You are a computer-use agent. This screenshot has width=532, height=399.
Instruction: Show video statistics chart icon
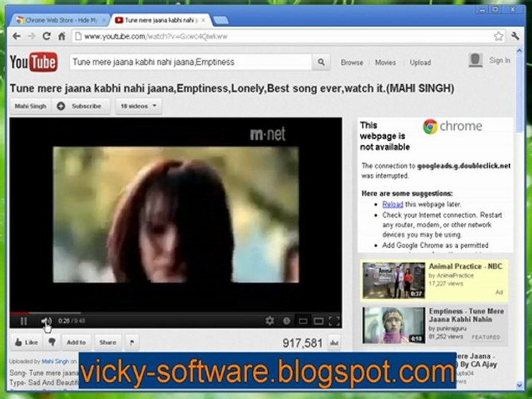pos(334,342)
